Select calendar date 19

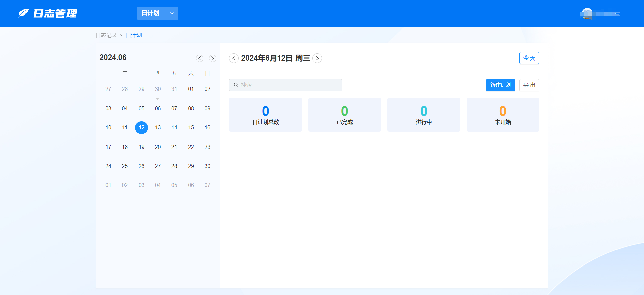[x=142, y=147]
